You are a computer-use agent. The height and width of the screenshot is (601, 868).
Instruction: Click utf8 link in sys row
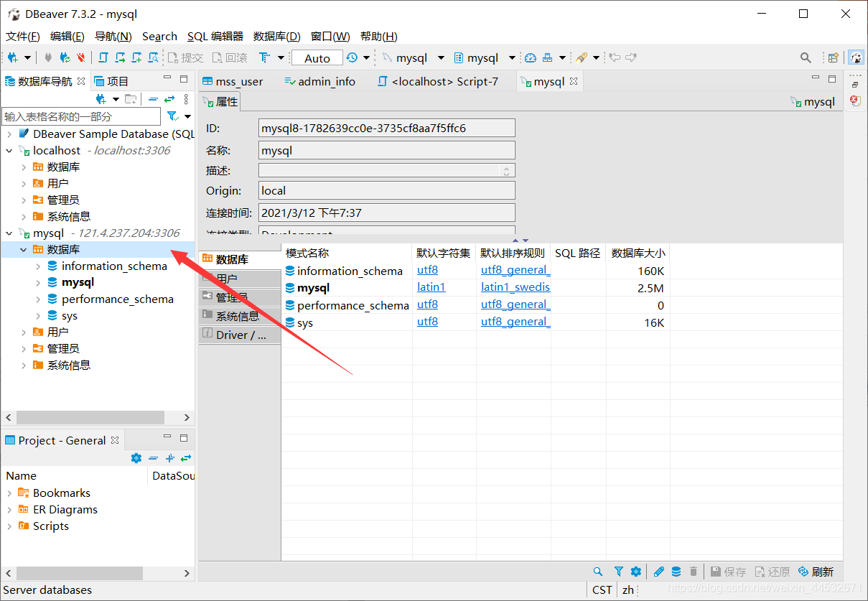coord(428,322)
